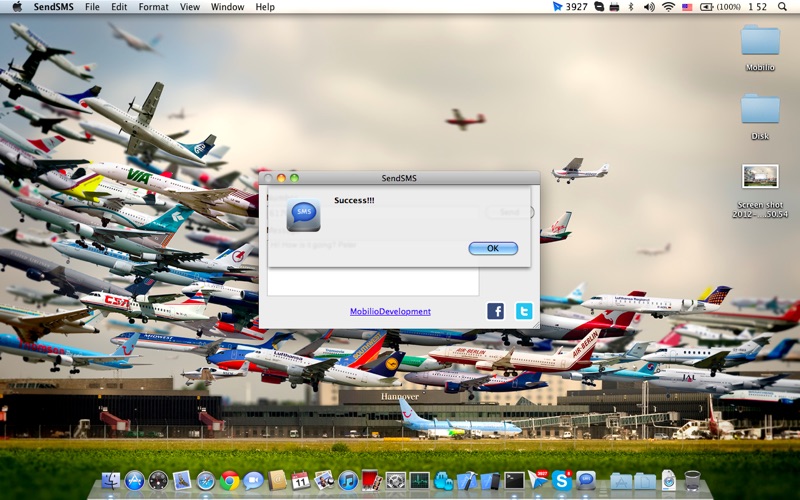
Task: Click the Facebook icon in SendSMS
Action: click(x=495, y=311)
